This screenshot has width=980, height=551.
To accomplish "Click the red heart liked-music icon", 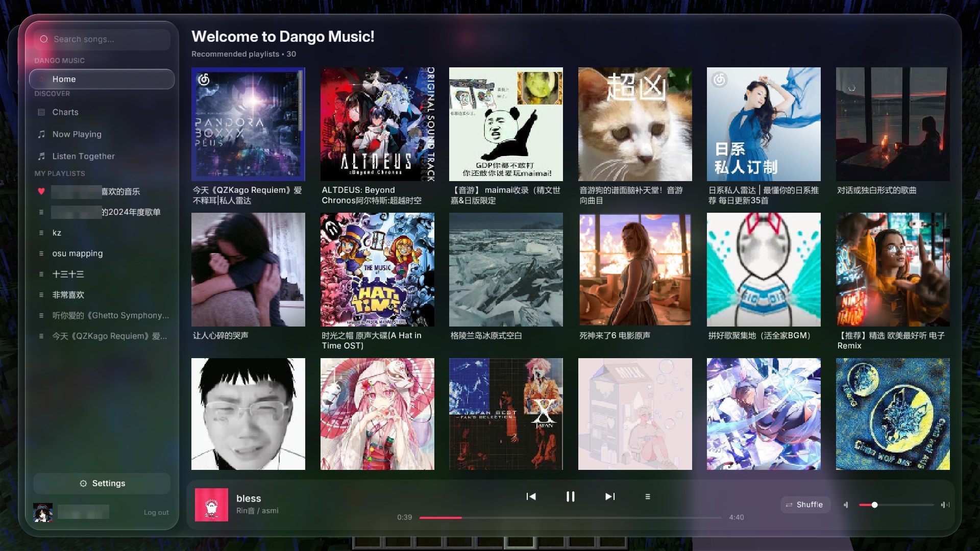I will click(x=41, y=191).
